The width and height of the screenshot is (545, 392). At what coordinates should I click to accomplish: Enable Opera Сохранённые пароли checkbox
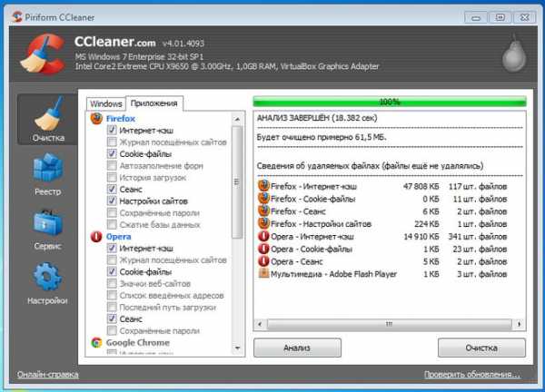click(112, 330)
